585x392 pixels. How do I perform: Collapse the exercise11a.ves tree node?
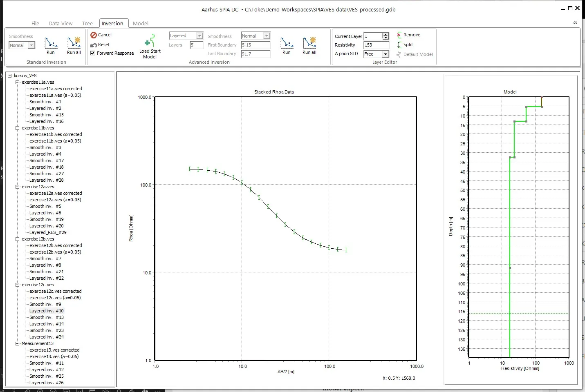click(x=18, y=82)
